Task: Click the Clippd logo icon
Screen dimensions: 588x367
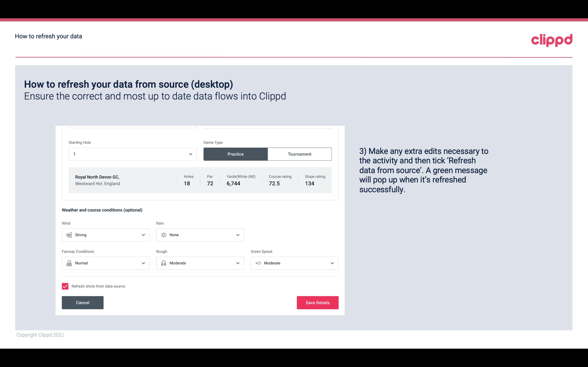Action: pos(552,40)
